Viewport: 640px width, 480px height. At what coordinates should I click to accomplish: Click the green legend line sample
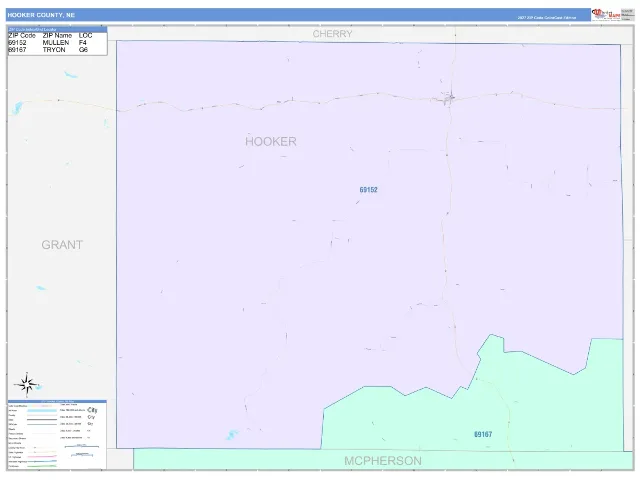pyautogui.click(x=42, y=466)
